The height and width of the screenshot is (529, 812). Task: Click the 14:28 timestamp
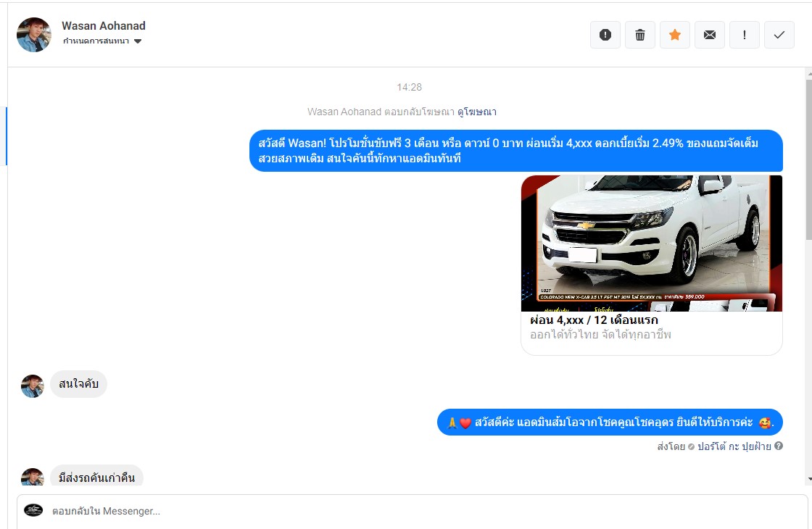[x=409, y=87]
